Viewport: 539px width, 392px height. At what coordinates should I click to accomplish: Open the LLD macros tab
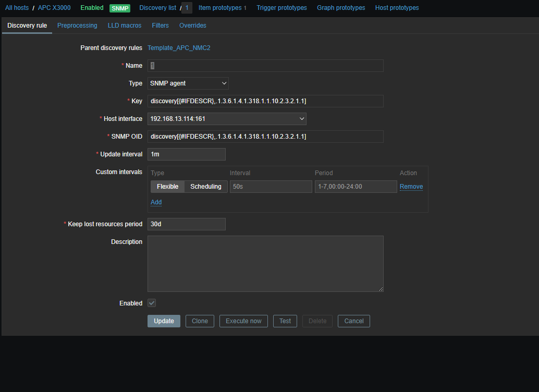(x=125, y=26)
